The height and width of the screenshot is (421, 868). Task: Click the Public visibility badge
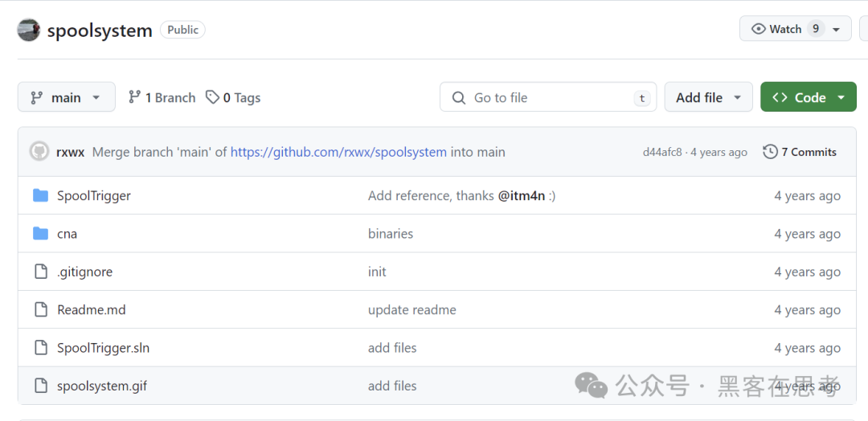pos(182,30)
